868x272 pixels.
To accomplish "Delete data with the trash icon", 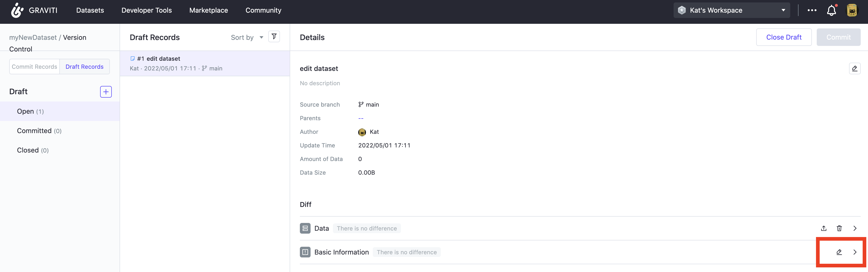I will pyautogui.click(x=839, y=228).
